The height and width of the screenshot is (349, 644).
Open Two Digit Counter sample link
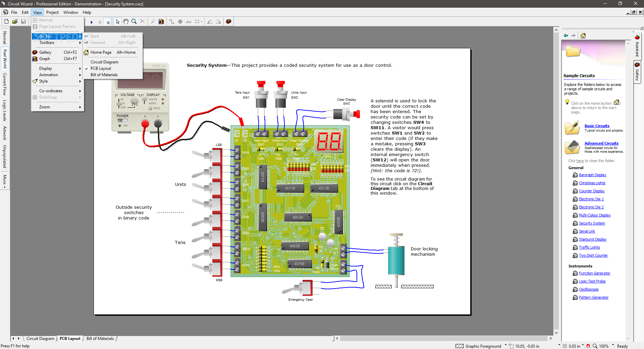[x=593, y=255]
